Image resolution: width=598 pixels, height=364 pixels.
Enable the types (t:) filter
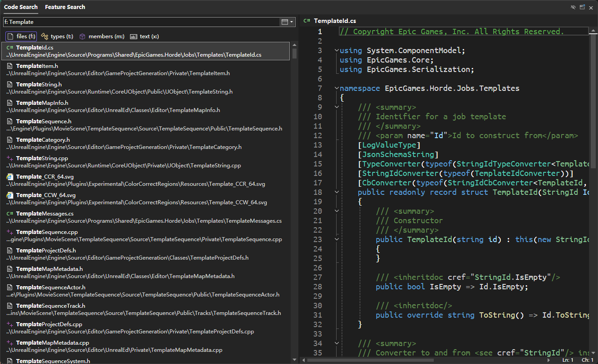click(57, 36)
